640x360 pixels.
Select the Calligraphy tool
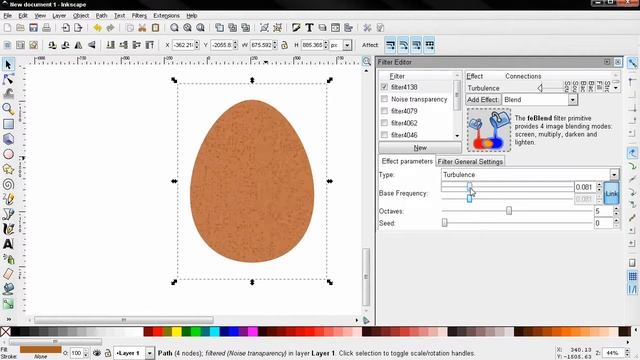coord(8,229)
